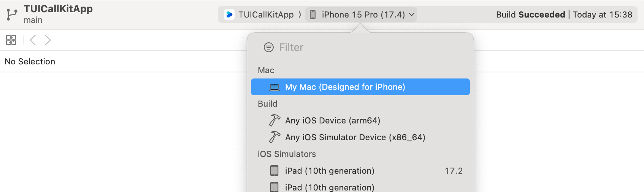This screenshot has height=192, width=644.
Task: Click the hammer icon for x86_64 simulator
Action: pos(274,137)
